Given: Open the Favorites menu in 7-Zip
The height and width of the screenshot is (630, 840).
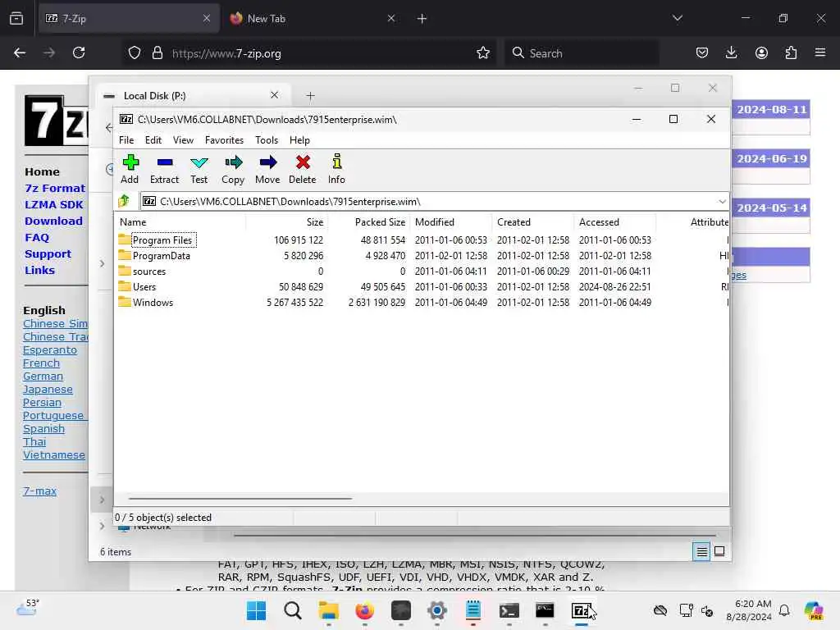Looking at the screenshot, I should click(224, 139).
